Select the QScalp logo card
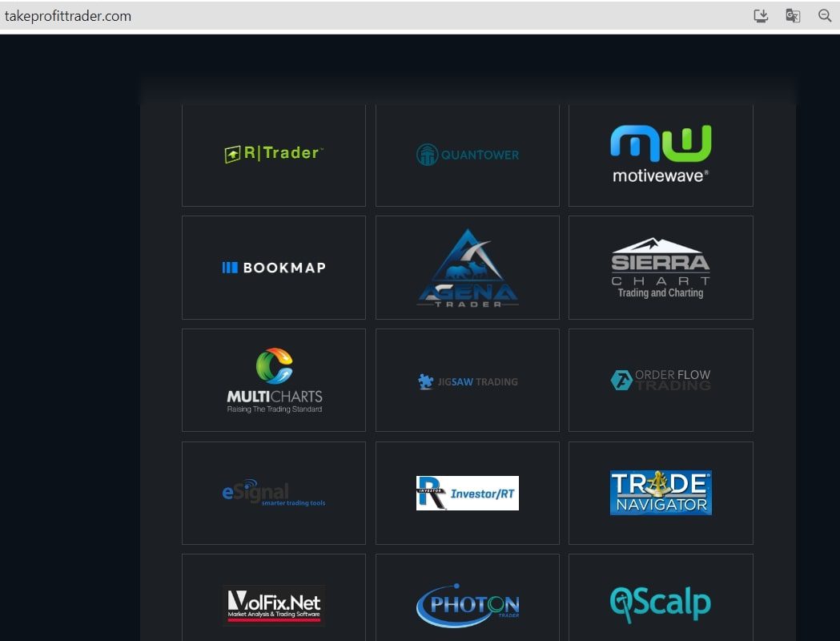The width and height of the screenshot is (840, 641). (x=661, y=598)
